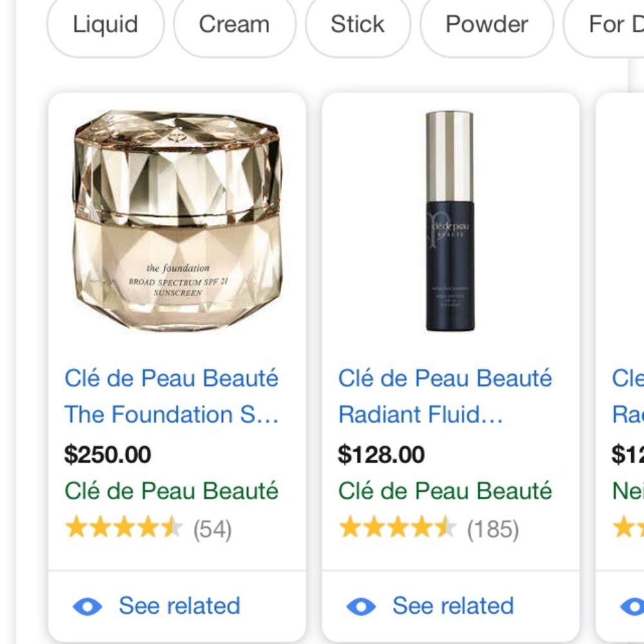Click the $250.00 price
The height and width of the screenshot is (644, 644).
(108, 455)
